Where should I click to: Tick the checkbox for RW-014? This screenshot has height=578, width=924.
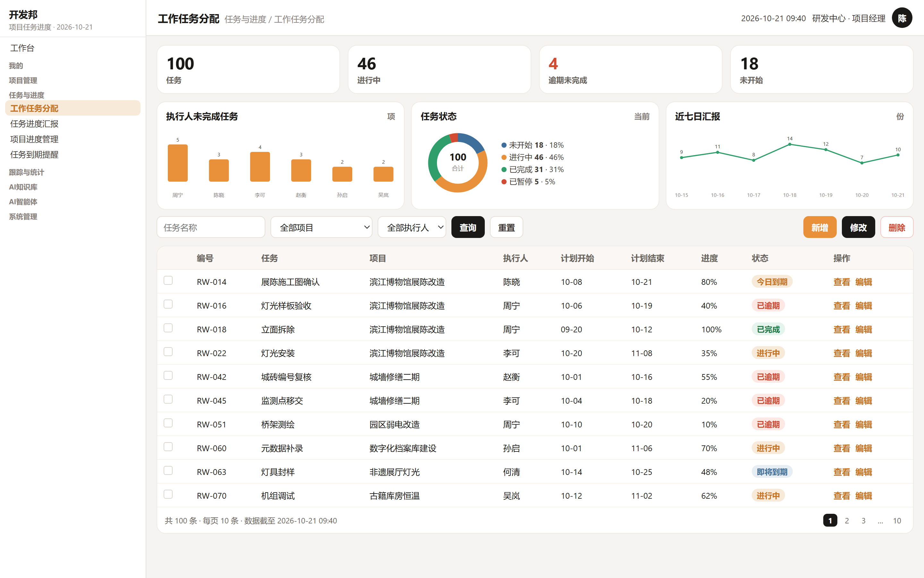click(x=168, y=281)
